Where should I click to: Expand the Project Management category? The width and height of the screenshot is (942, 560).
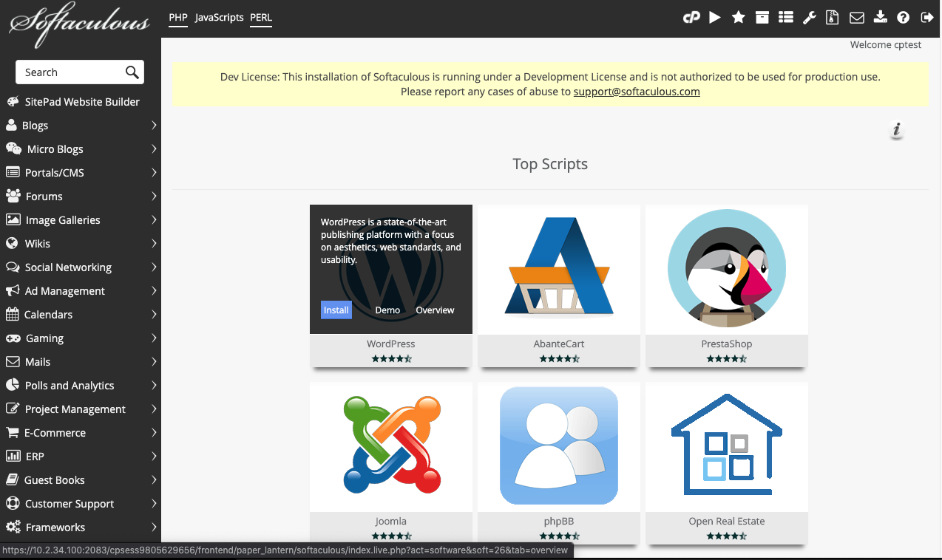coord(75,409)
